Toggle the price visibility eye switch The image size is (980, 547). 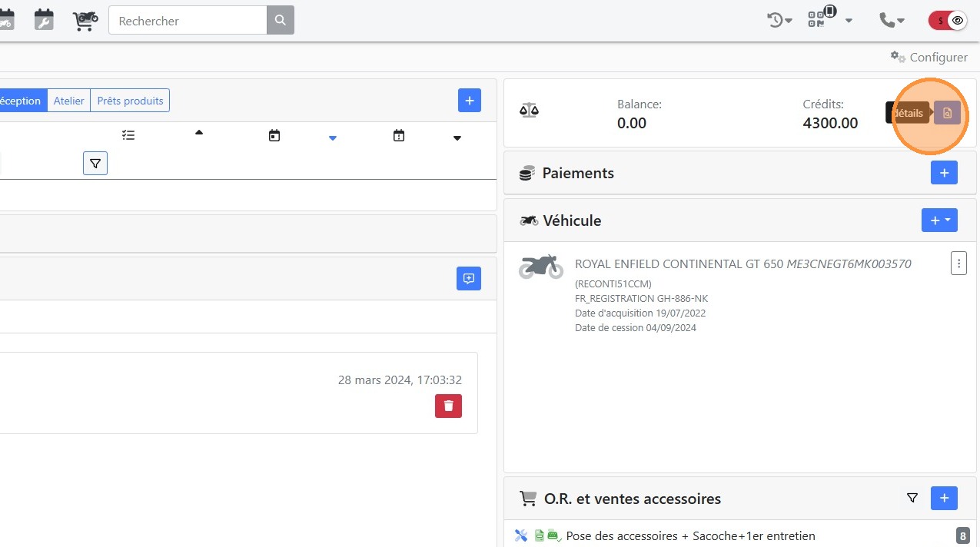coord(948,21)
